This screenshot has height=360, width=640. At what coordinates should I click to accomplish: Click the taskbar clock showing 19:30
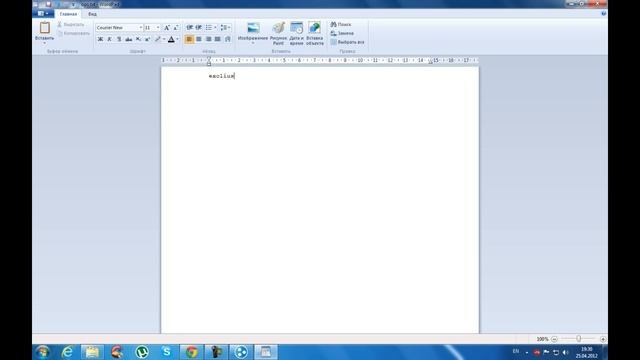click(x=587, y=352)
